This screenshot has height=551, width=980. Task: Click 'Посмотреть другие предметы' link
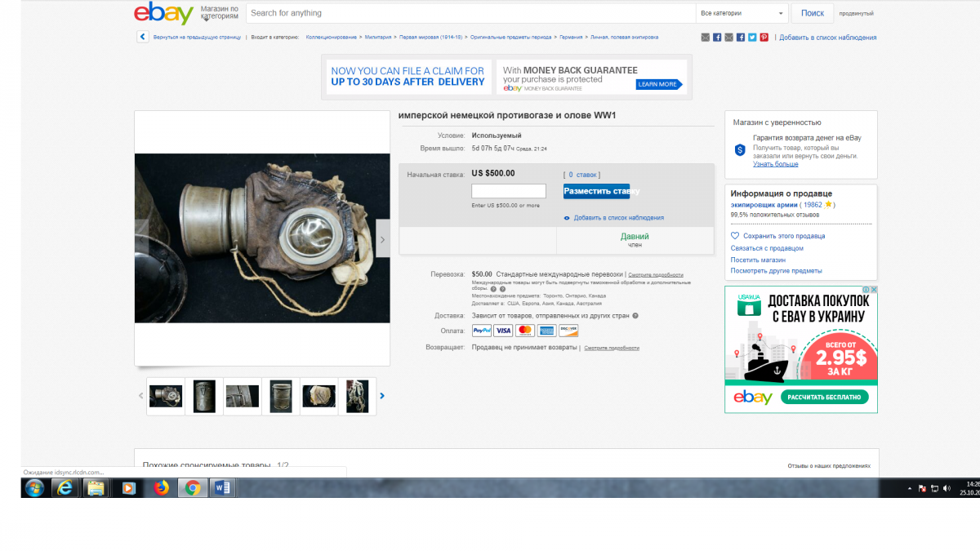(x=777, y=270)
